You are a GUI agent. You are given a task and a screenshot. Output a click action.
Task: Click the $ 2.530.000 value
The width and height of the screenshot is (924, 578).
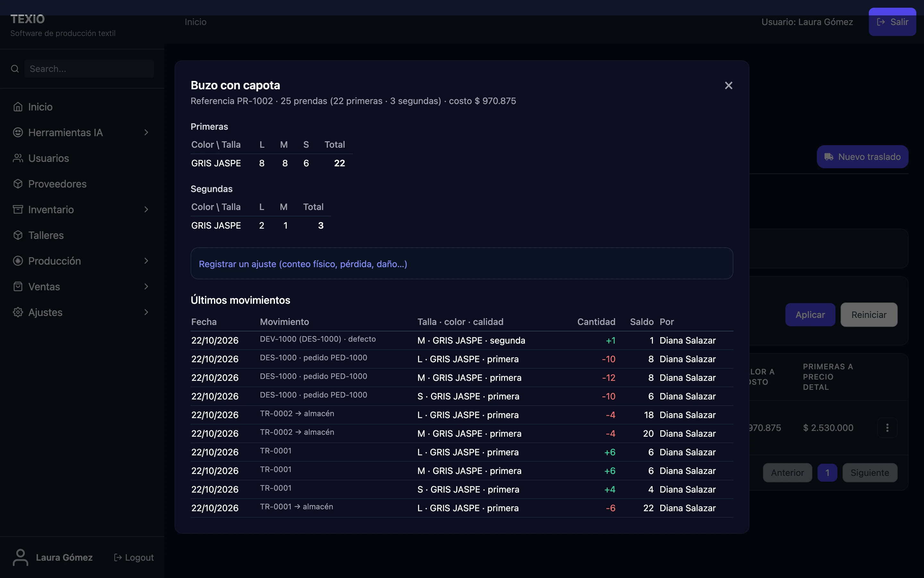(828, 427)
